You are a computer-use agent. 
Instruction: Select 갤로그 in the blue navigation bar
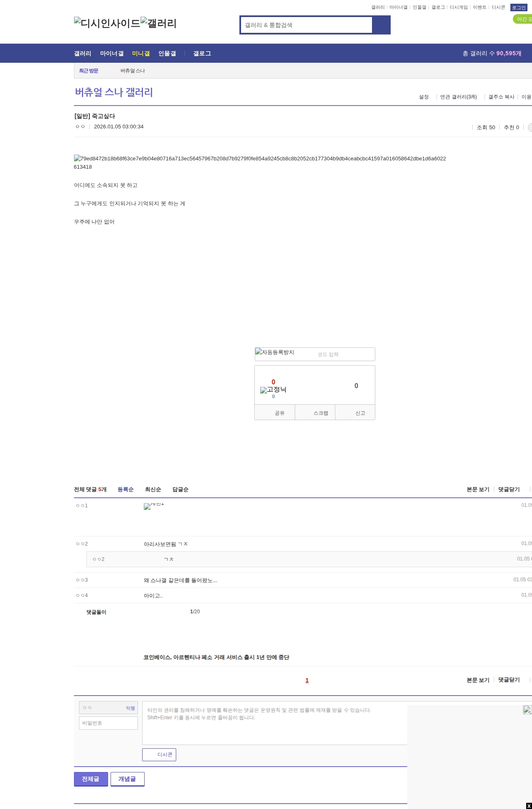click(202, 53)
